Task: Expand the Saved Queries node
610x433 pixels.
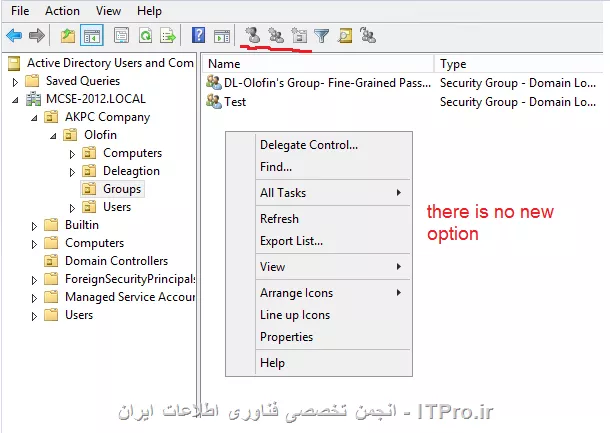Action: point(15,82)
